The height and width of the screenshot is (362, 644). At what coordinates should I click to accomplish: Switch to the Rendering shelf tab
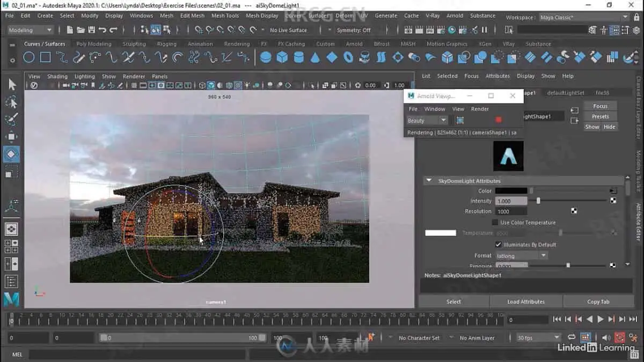(x=237, y=44)
